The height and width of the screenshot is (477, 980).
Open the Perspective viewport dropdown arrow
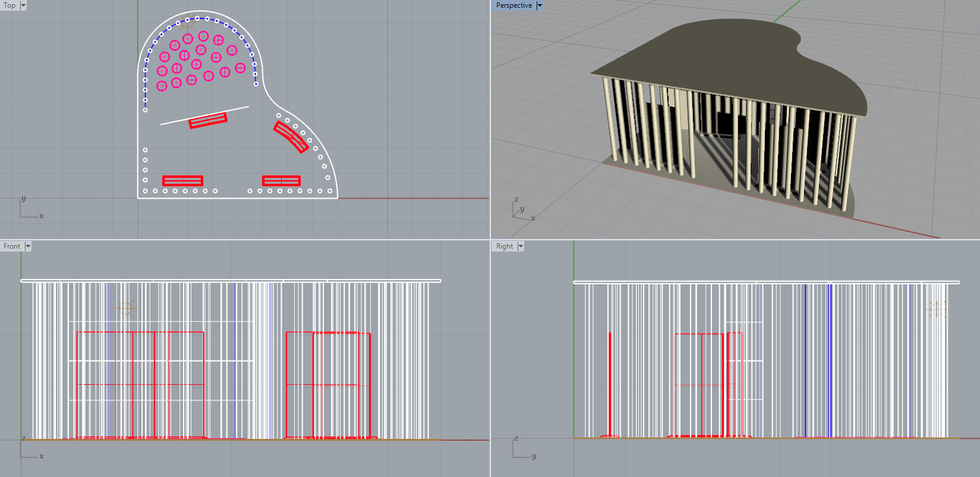click(540, 5)
